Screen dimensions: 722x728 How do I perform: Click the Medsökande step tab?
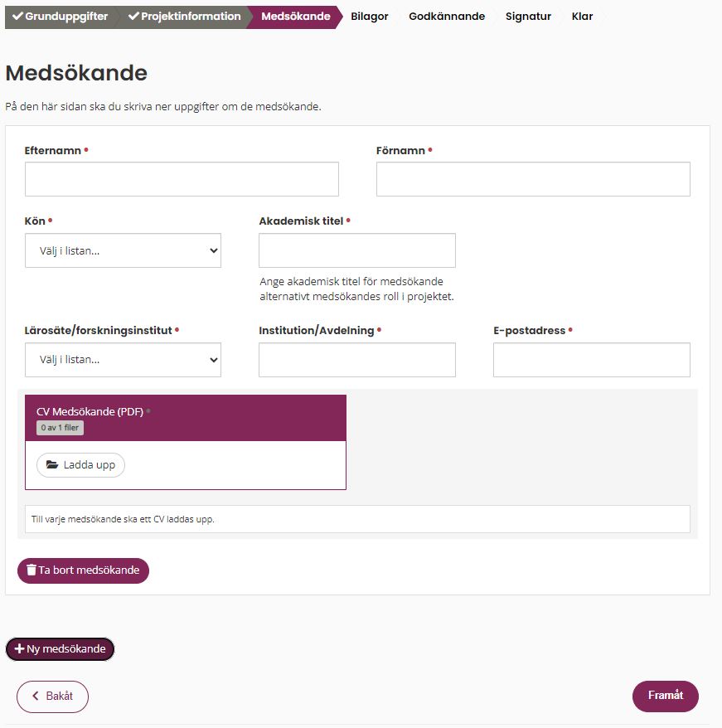pyautogui.click(x=295, y=17)
